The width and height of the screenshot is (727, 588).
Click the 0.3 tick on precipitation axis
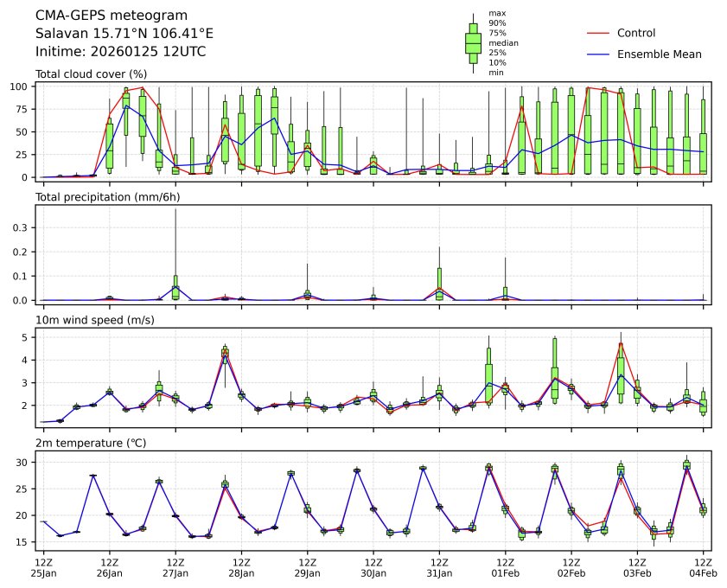click(x=24, y=227)
